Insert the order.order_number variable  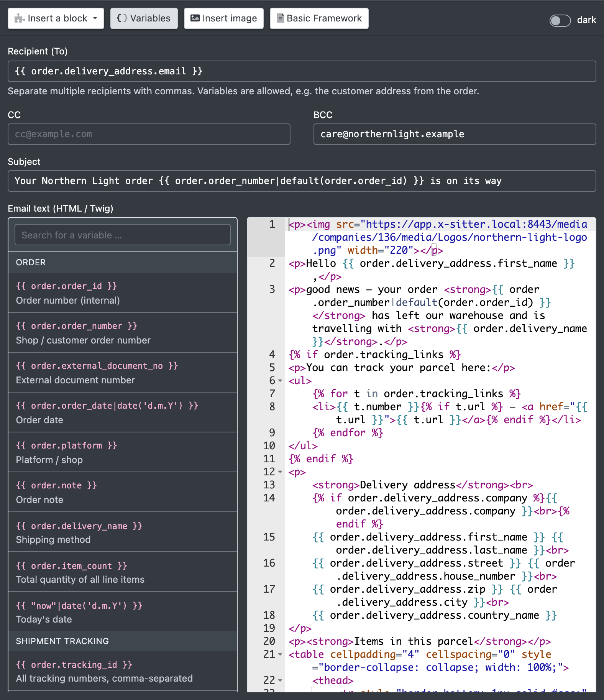point(123,333)
